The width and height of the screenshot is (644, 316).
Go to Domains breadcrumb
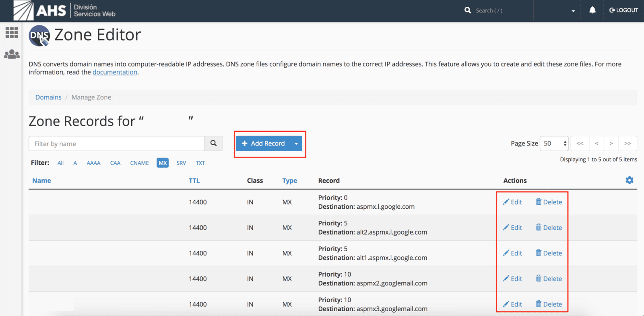(x=48, y=97)
